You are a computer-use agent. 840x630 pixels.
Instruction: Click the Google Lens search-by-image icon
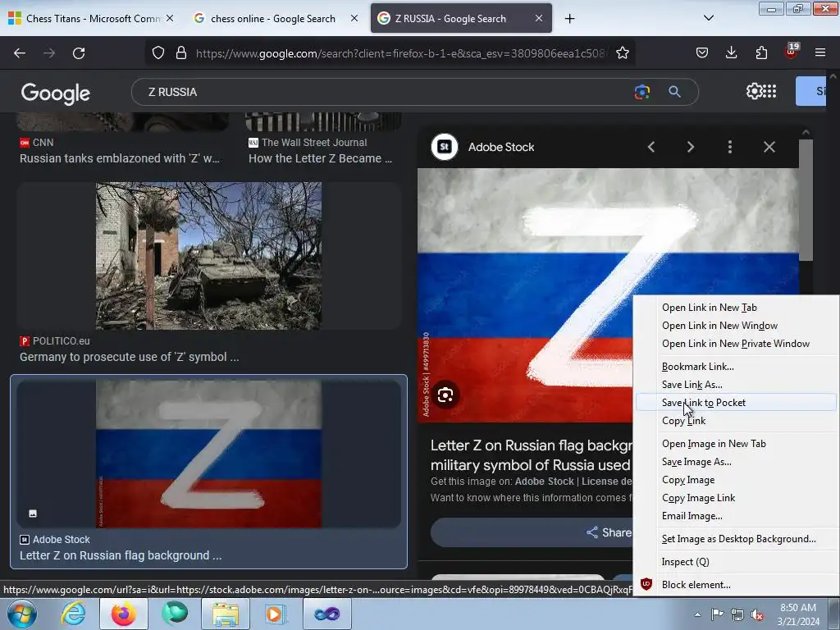641,92
